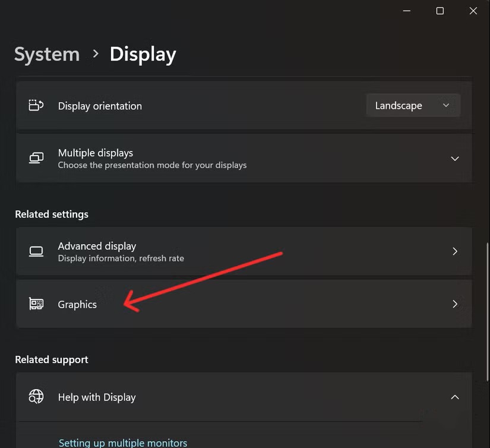Select Display in the breadcrumb

[143, 54]
